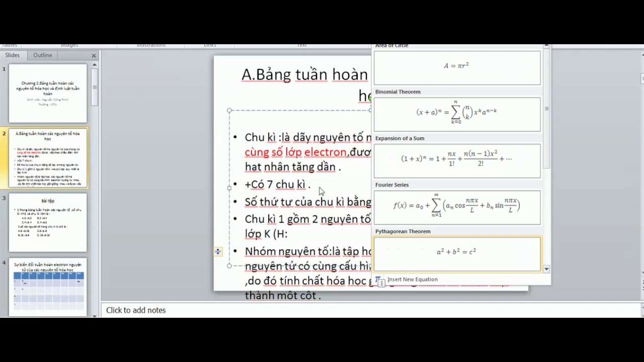Insert the Expansion of a Sum equation
644x362 pixels.
point(457,161)
